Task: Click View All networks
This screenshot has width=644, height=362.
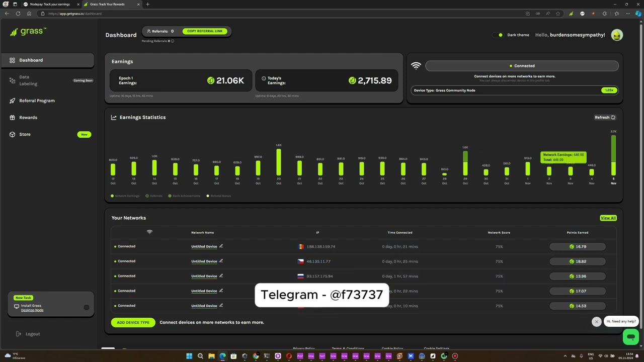Action: click(608, 218)
